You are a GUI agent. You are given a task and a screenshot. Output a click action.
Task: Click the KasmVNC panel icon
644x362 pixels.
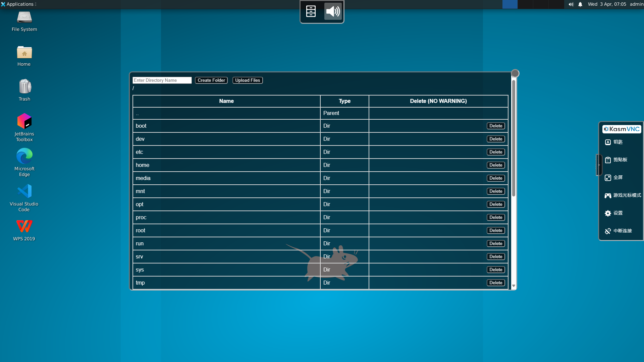coord(622,129)
